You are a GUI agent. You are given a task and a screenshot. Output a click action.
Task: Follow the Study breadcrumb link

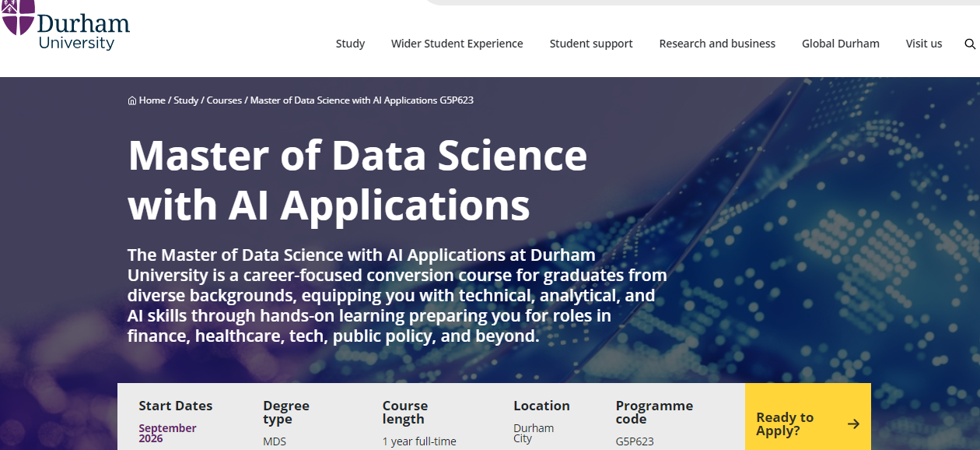coord(186,100)
